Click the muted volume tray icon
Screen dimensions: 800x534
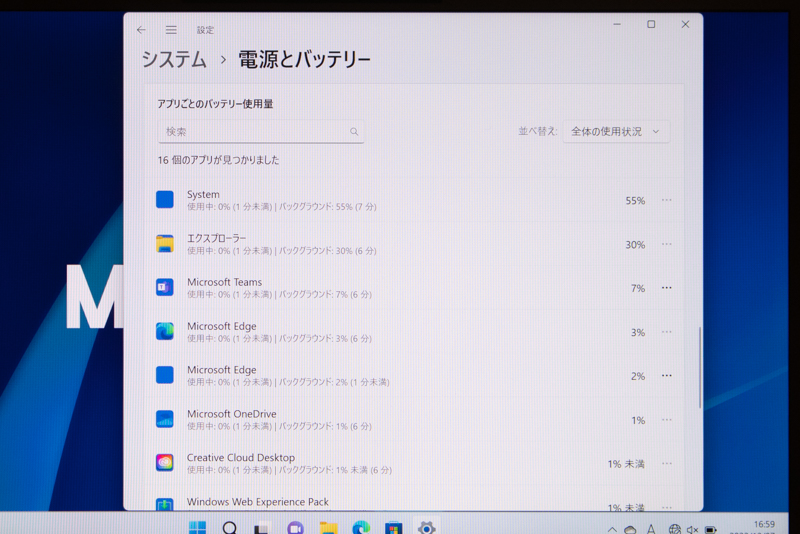692,530
